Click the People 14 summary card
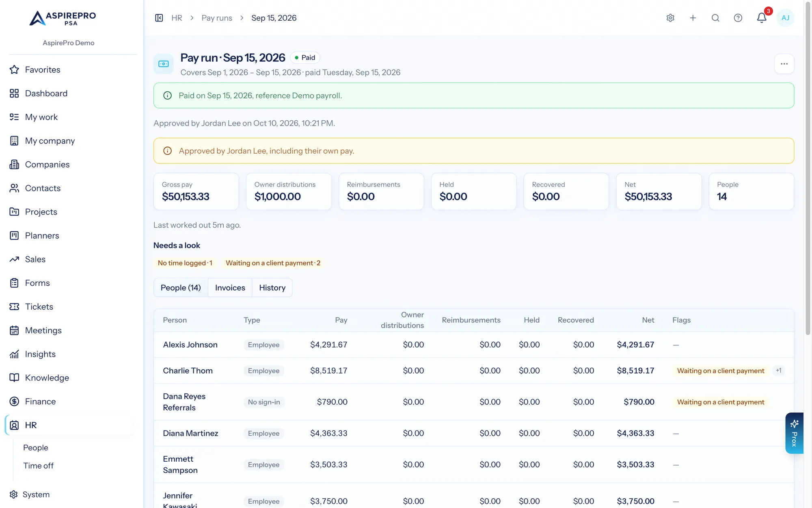The image size is (812, 508). pyautogui.click(x=751, y=191)
